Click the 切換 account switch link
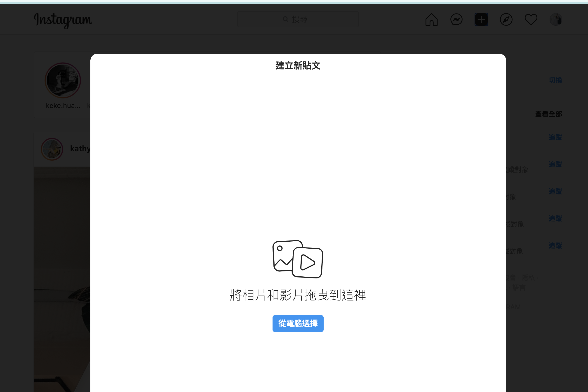This screenshot has height=392, width=588. click(x=555, y=80)
